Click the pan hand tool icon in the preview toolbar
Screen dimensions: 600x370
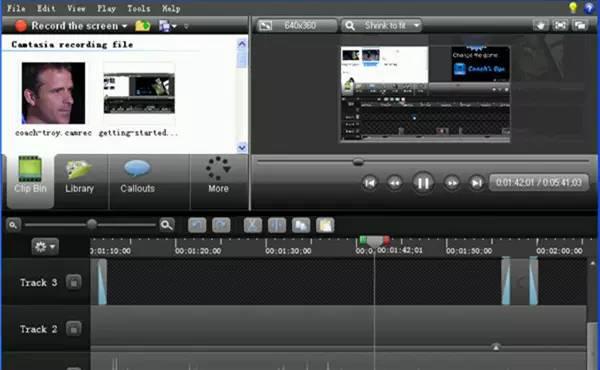click(541, 26)
